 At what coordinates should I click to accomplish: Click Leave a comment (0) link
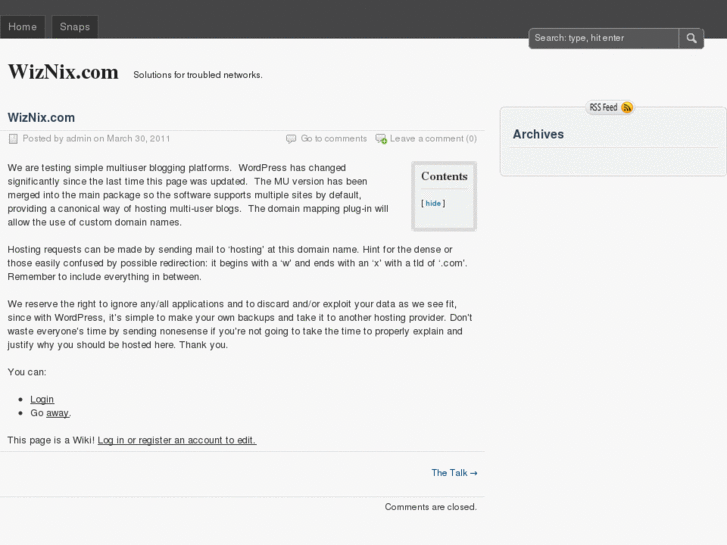point(433,139)
